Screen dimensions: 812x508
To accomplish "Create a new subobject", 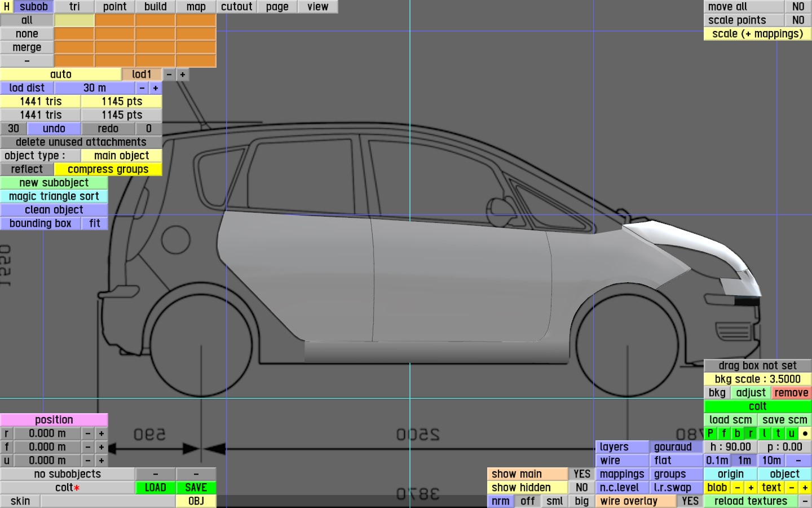I will 54,183.
